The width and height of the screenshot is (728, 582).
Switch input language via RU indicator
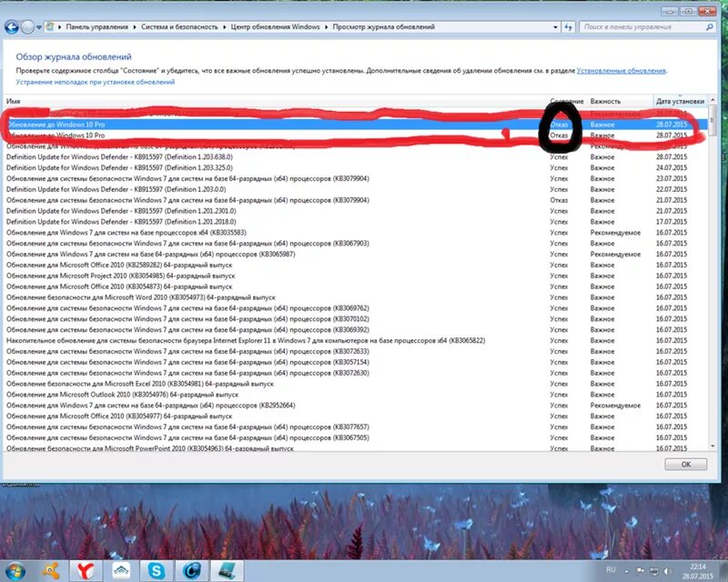(611, 569)
